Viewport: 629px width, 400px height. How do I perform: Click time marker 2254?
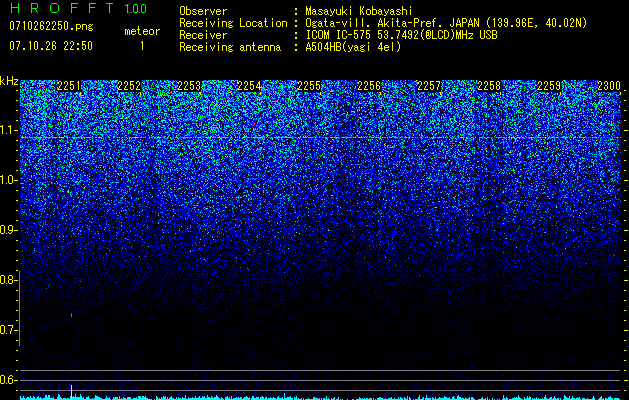(249, 86)
